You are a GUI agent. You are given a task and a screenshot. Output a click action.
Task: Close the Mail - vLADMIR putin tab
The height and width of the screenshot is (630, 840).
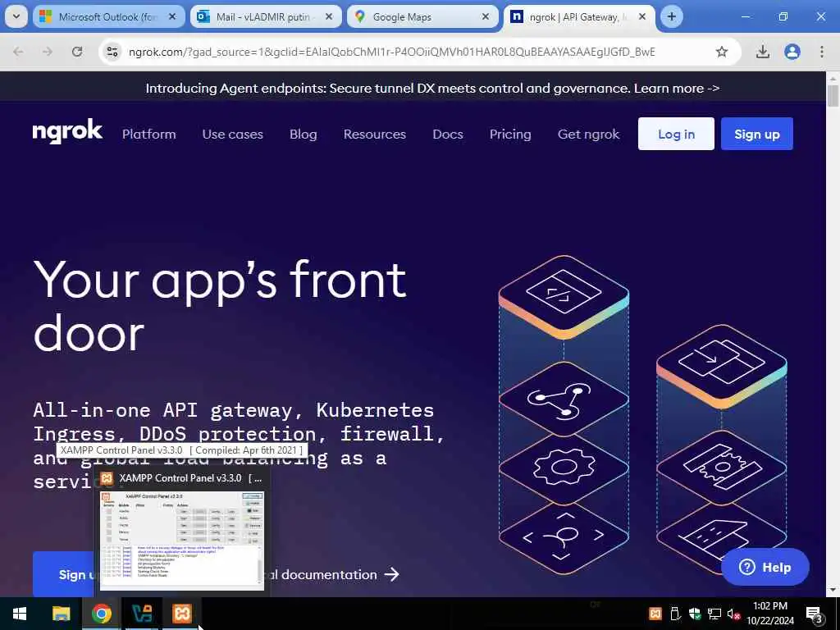pos(329,16)
